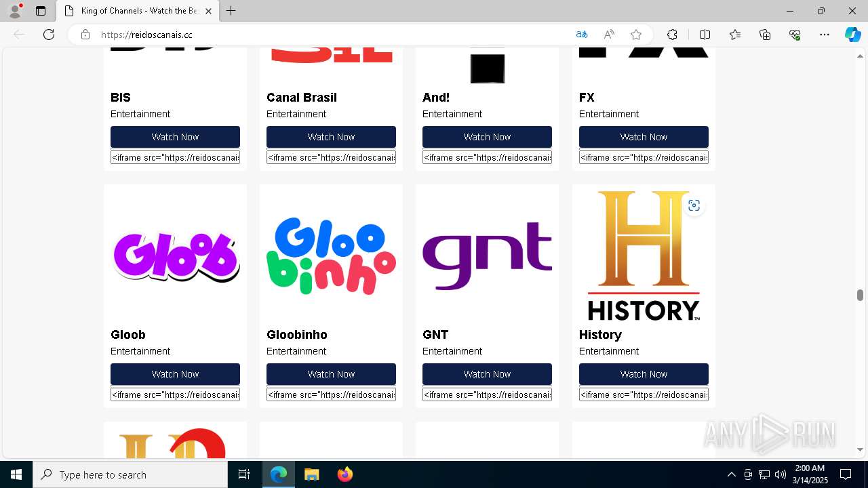Click the Gloobinho channel title

pyautogui.click(x=297, y=335)
